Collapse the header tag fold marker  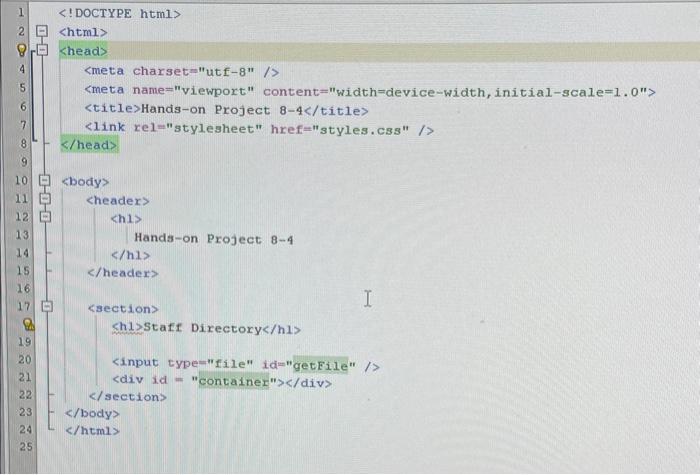(x=45, y=198)
